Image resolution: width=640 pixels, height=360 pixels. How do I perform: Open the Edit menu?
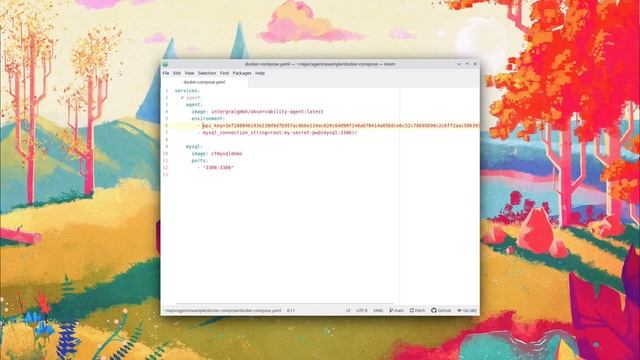click(x=177, y=73)
